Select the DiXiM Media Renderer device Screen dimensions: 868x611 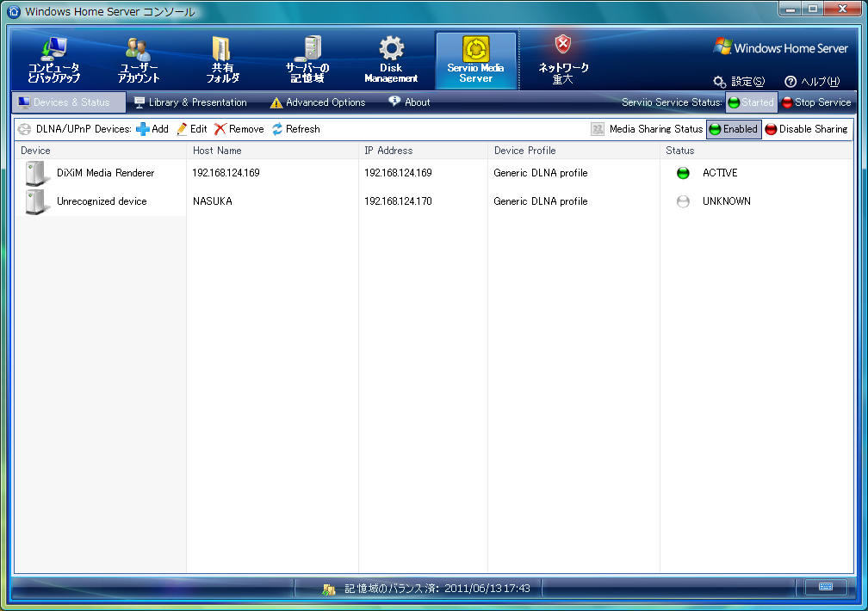coord(105,173)
